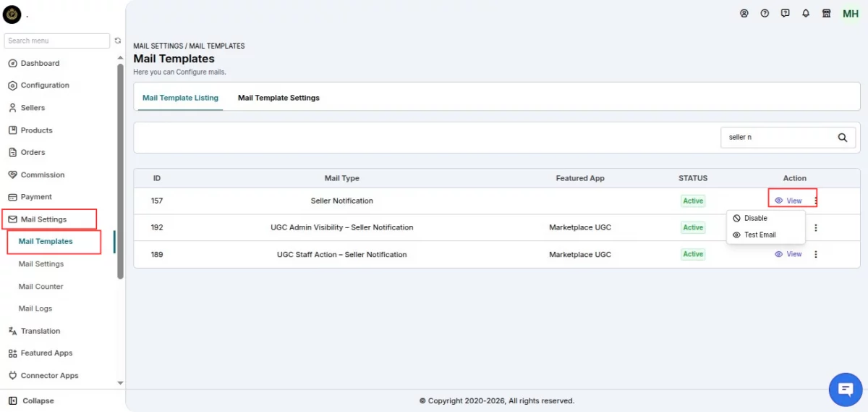Open Featured Apps menu item
The image size is (868, 412).
[47, 353]
